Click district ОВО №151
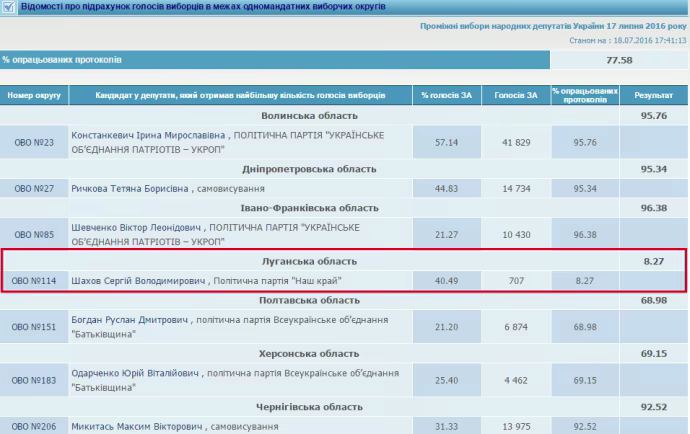This screenshot has width=690, height=434. coord(34,326)
